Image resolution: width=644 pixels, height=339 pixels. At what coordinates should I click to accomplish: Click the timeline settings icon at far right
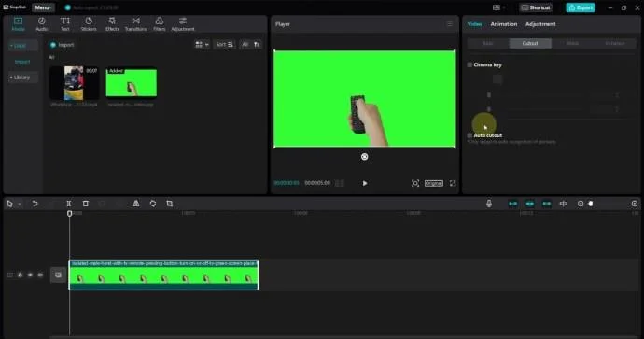tap(635, 204)
